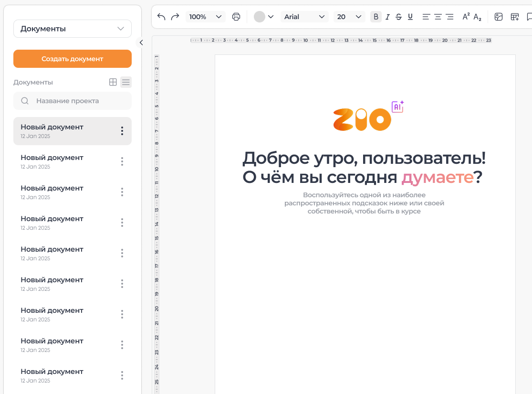Insert a table using the table icon
Screen dimensions: 532x394
point(514,16)
